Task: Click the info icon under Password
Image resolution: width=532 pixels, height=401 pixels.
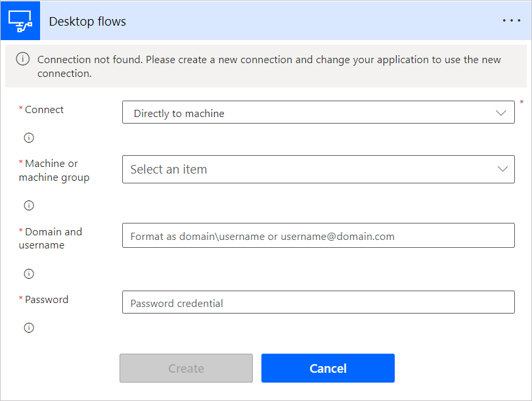Action: coord(29,327)
